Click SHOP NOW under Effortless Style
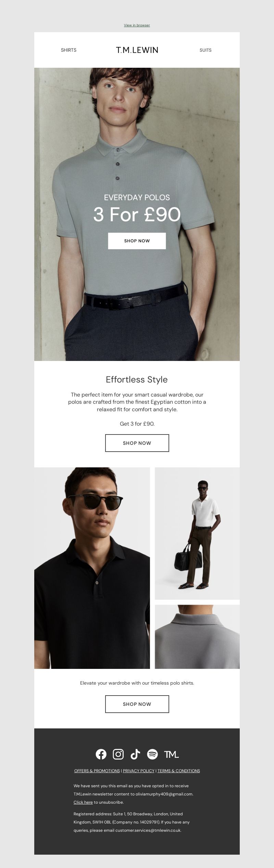The width and height of the screenshot is (274, 868). click(137, 443)
